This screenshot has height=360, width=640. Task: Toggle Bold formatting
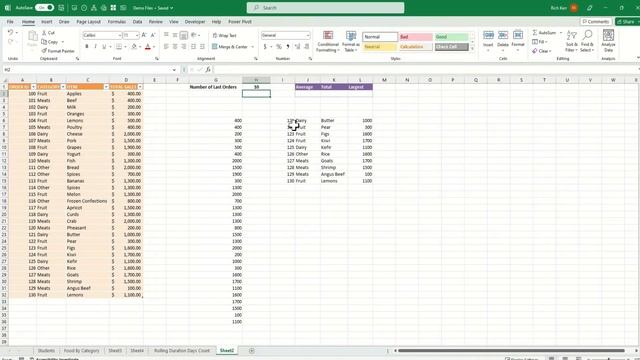coord(87,47)
